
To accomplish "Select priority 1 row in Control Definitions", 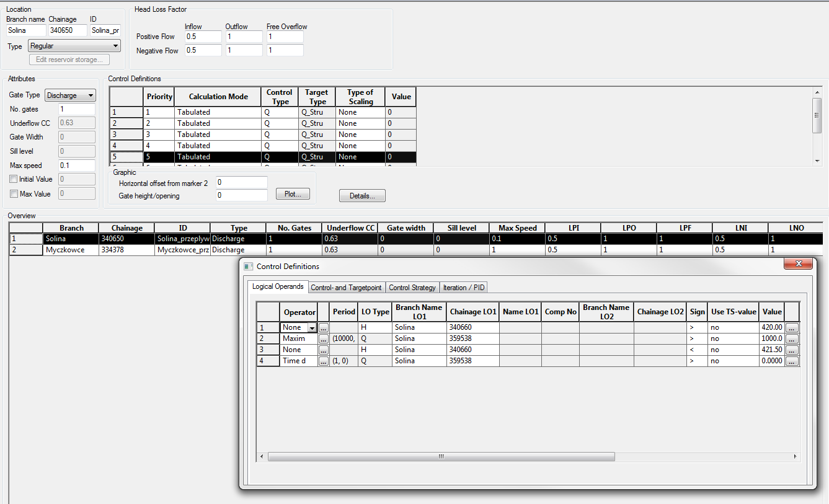I will click(263, 112).
